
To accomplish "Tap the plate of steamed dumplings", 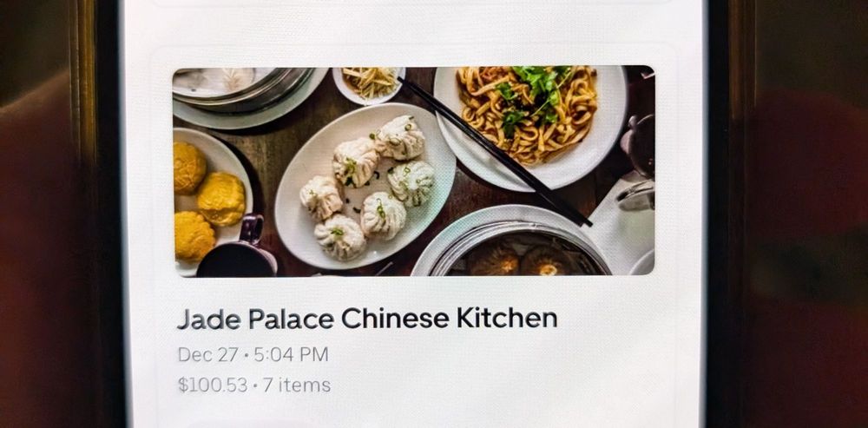I will pyautogui.click(x=365, y=186).
